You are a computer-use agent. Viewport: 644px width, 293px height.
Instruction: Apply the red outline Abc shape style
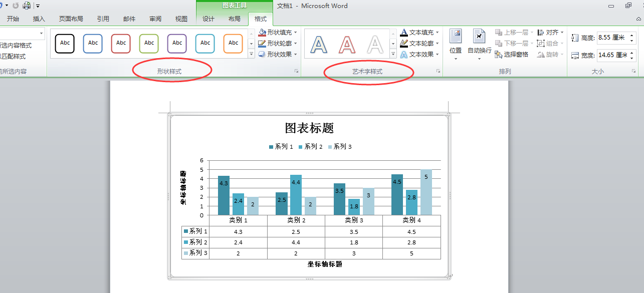[x=121, y=43]
